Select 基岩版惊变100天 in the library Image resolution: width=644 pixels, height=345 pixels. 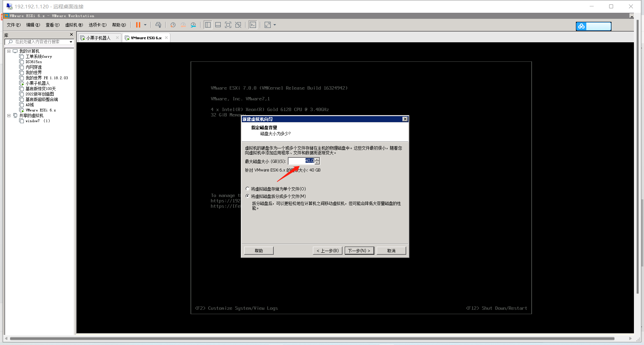click(x=41, y=89)
